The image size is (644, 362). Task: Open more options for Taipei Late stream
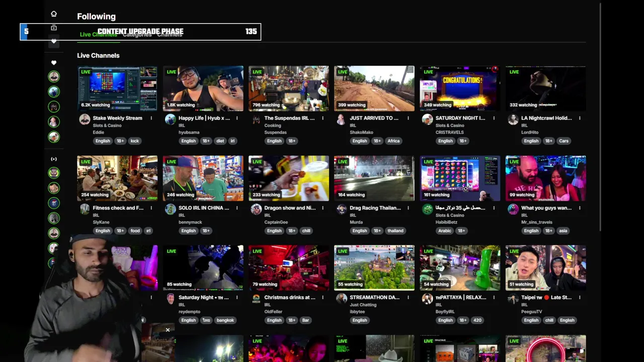[x=580, y=297]
